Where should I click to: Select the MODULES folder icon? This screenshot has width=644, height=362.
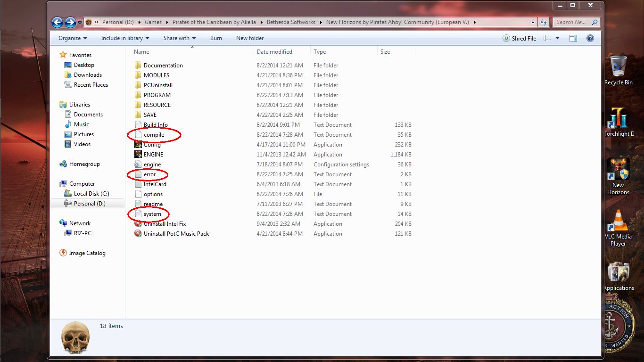(x=138, y=75)
